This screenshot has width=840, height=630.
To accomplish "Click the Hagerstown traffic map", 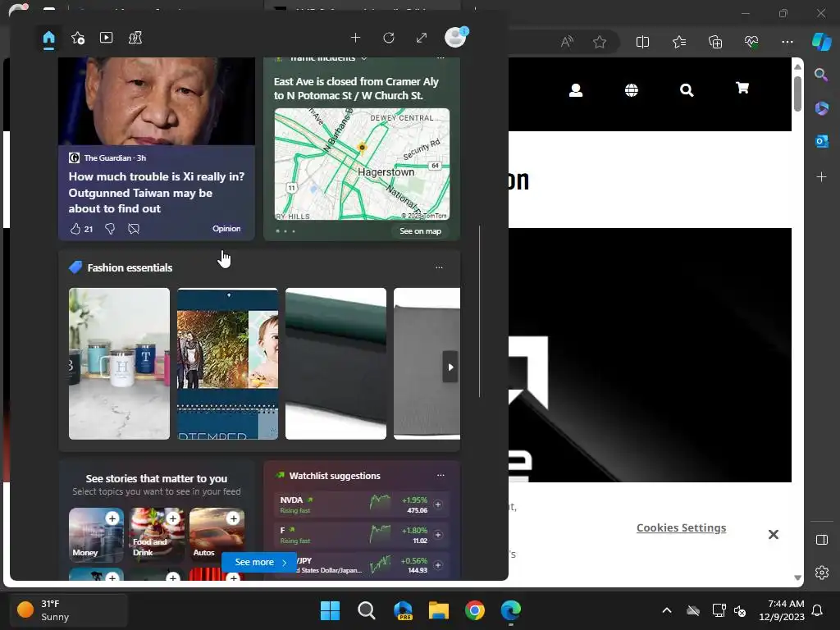I will click(x=362, y=164).
